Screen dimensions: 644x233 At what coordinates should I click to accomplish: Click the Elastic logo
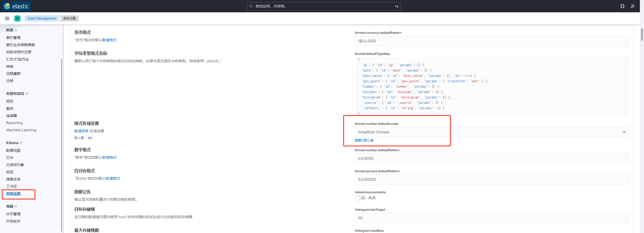[x=16, y=6]
